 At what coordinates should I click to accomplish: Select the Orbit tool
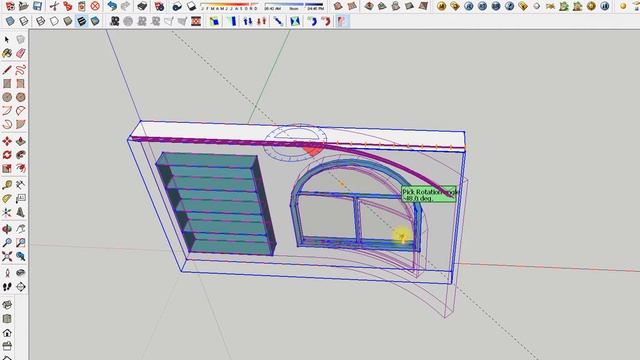7,229
